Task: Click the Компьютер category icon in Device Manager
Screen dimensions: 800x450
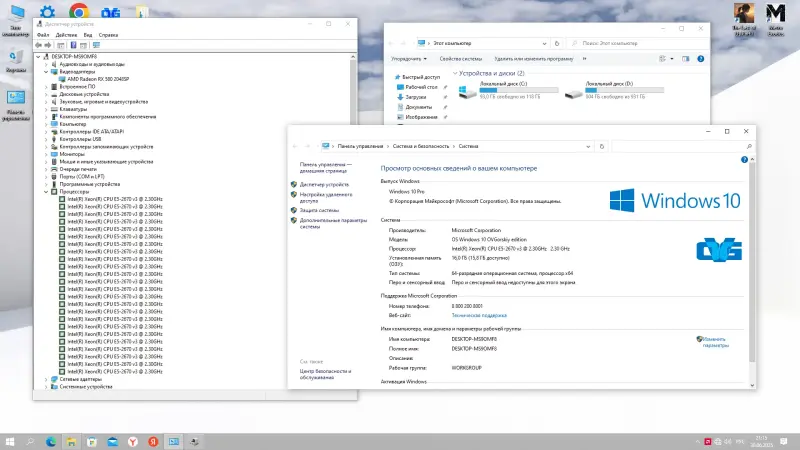Action: click(54, 124)
